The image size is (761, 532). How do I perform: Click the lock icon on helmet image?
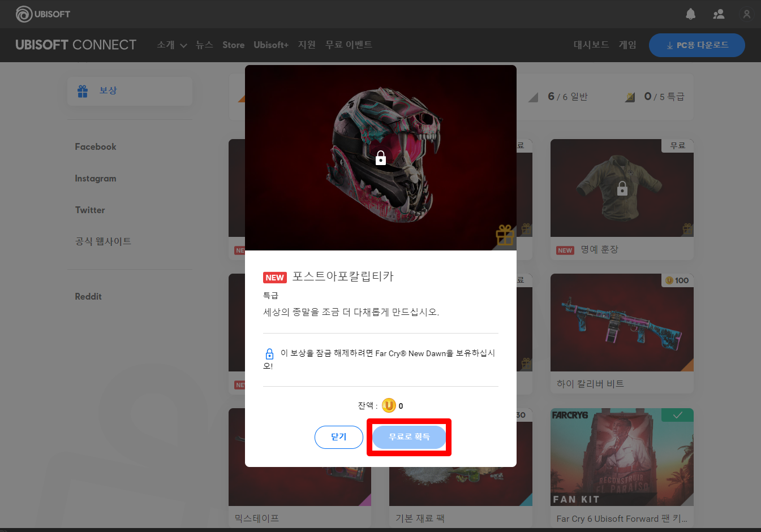[381, 158]
